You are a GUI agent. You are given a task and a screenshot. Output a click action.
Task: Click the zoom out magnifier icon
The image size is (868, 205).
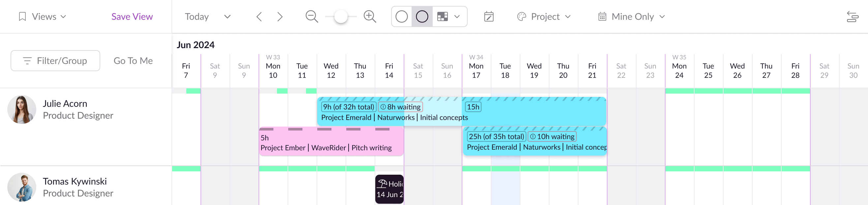(312, 16)
